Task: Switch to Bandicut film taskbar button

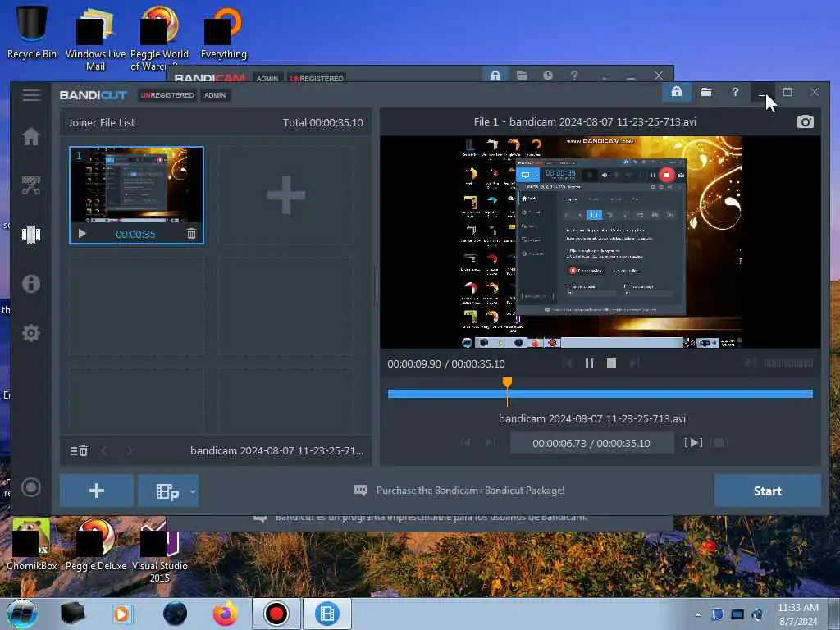Action: point(327,614)
